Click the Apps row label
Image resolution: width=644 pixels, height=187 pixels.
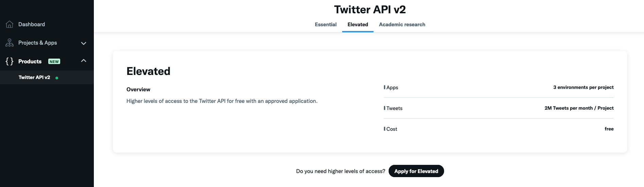pyautogui.click(x=392, y=88)
